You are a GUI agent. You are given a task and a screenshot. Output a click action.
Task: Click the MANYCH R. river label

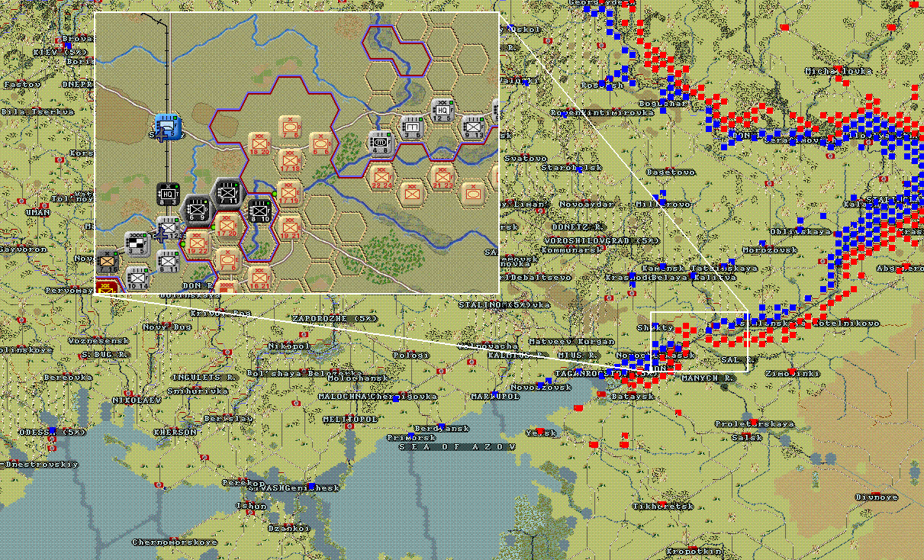click(x=709, y=378)
